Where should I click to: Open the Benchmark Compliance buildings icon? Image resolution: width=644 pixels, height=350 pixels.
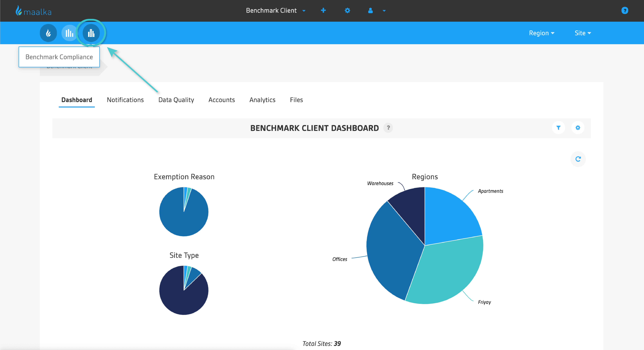click(91, 33)
